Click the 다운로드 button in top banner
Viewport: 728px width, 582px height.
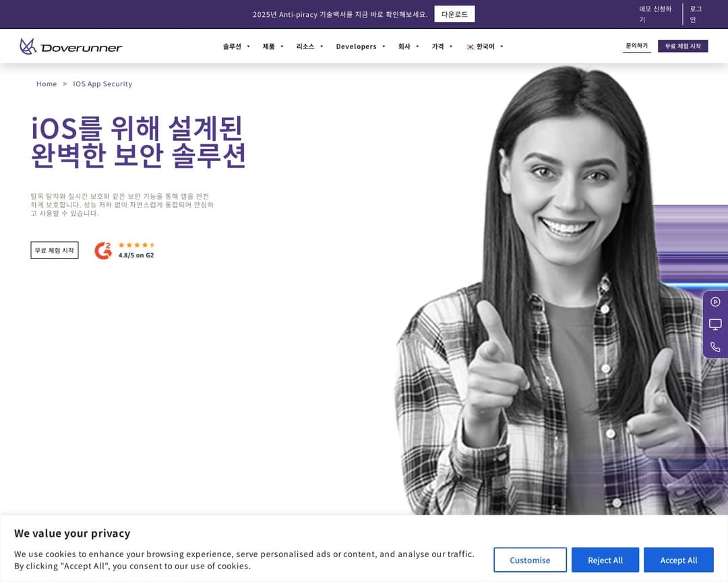(x=454, y=14)
